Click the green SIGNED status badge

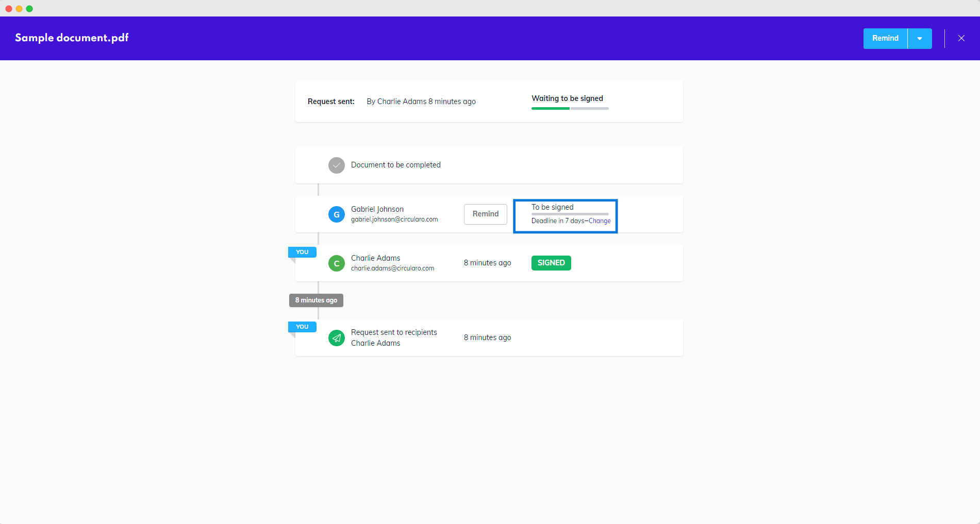(x=551, y=263)
